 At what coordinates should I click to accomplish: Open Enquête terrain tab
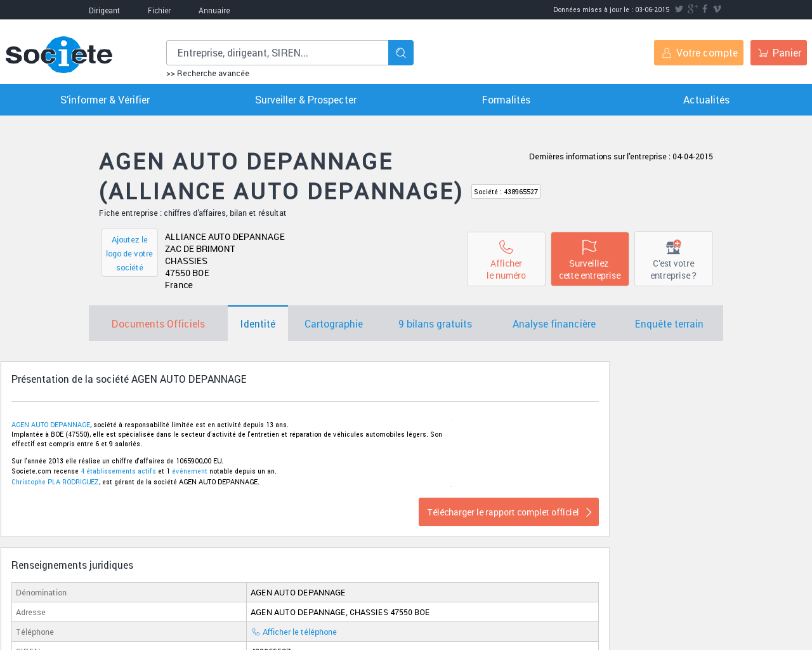click(x=669, y=324)
